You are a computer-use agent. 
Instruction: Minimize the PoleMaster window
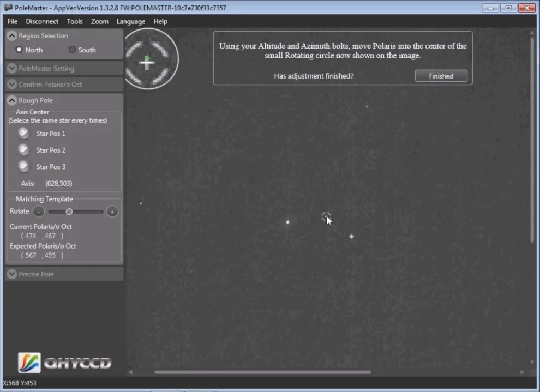490,8
